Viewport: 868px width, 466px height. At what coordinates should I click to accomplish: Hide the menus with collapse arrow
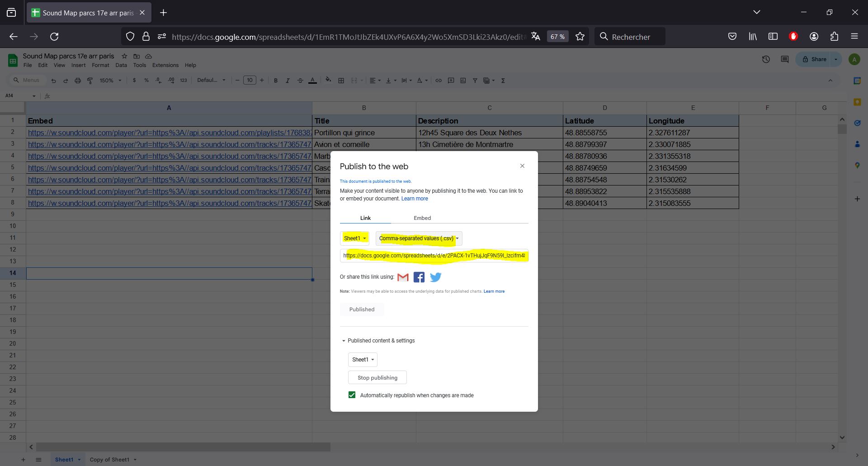[x=830, y=81]
